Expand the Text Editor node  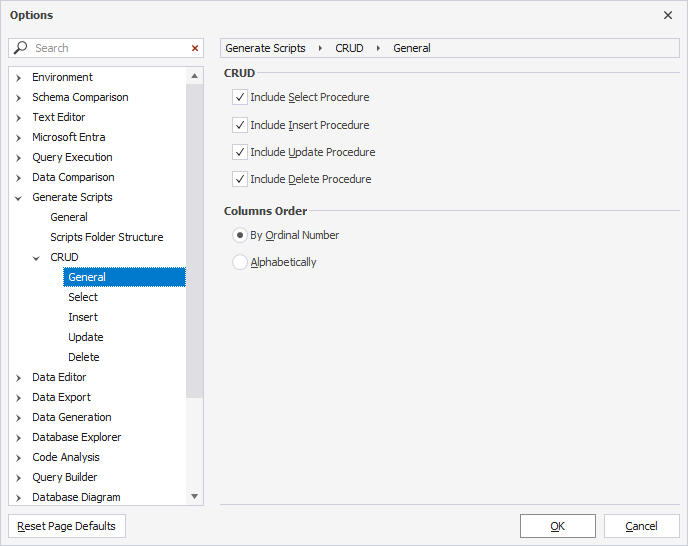point(18,118)
